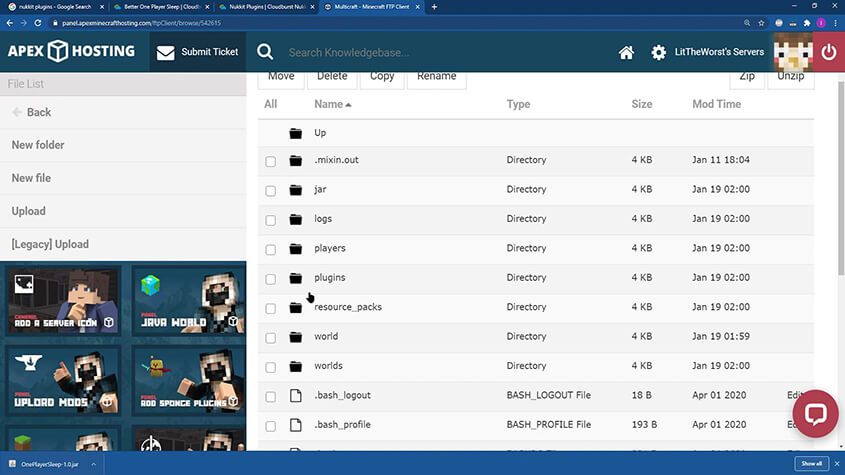Click the magnifier search icon
Viewport: 845px width, 475px height.
point(265,52)
